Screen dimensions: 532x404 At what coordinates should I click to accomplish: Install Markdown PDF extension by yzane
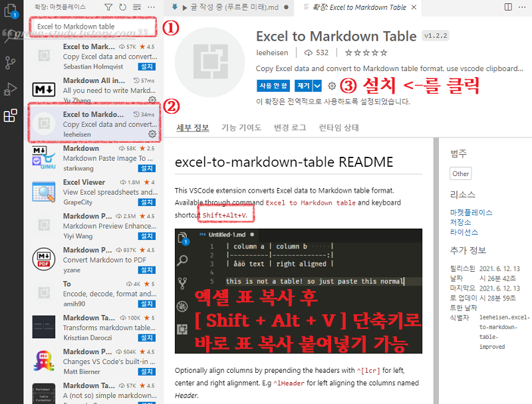point(147,270)
